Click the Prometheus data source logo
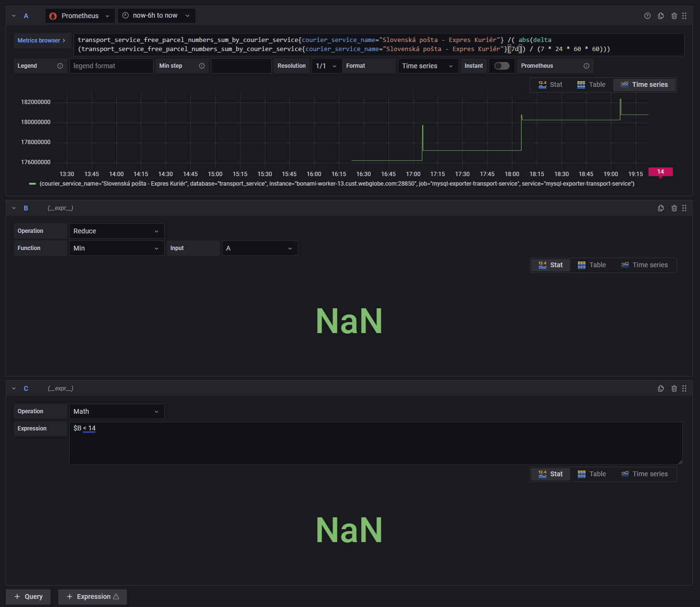Screen dimensions: 700x607 tap(52, 16)
